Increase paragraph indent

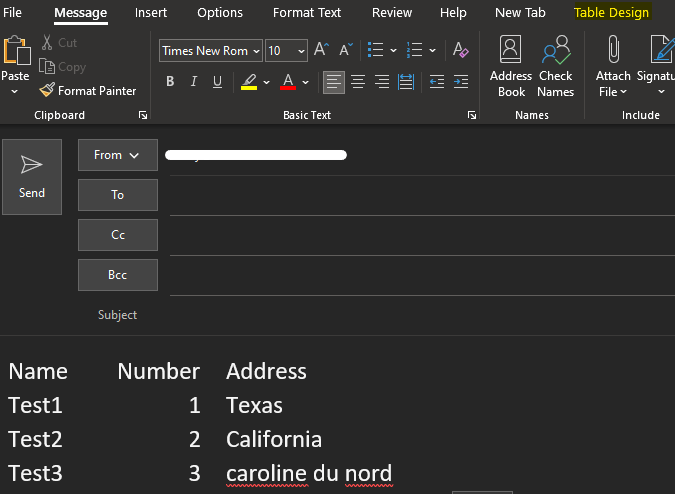[461, 82]
